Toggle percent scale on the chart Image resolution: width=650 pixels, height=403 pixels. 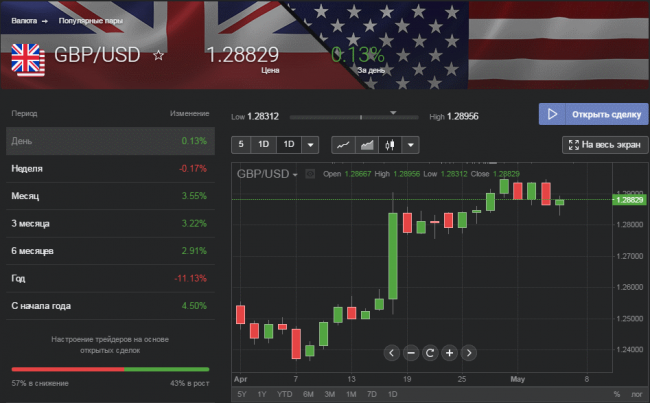pos(617,394)
